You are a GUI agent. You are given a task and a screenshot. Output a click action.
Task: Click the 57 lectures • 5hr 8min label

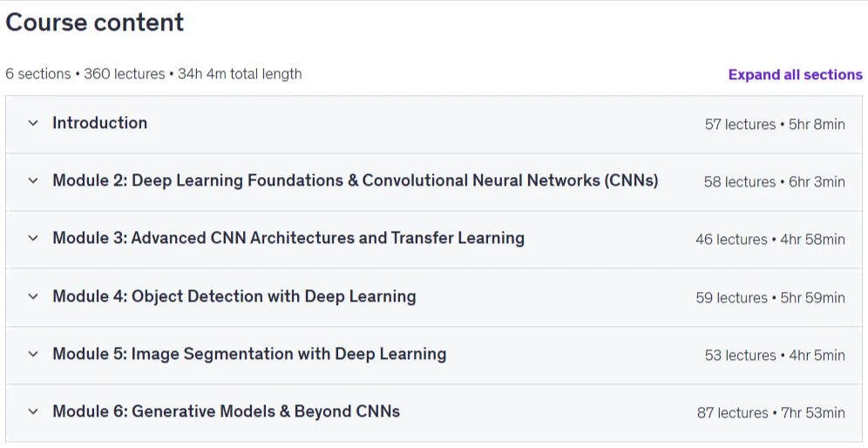pyautogui.click(x=775, y=124)
